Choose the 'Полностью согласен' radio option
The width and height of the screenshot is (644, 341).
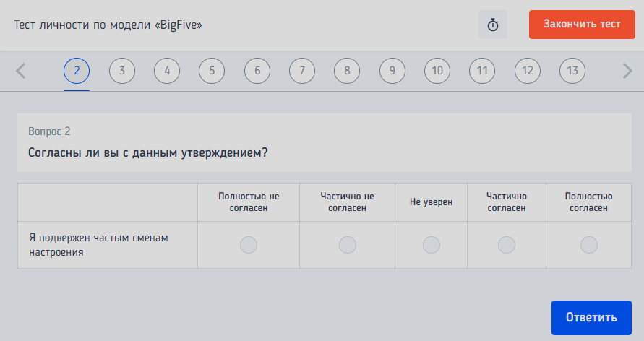pos(589,245)
